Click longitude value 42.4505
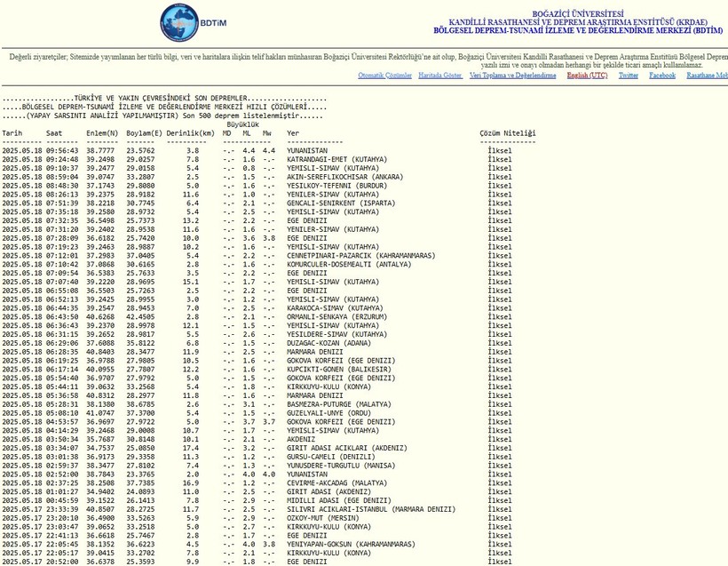 [x=140, y=317]
